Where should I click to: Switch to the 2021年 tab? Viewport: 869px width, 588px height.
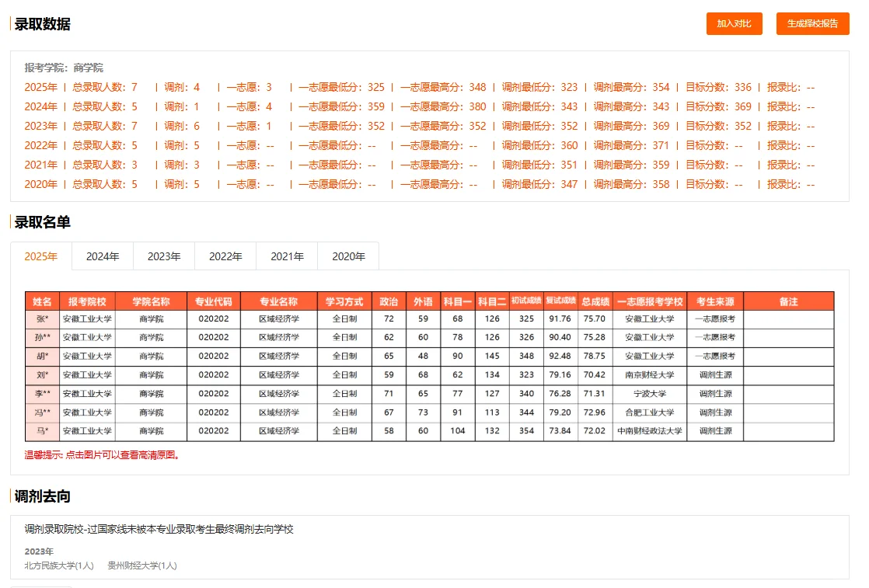[x=287, y=256]
